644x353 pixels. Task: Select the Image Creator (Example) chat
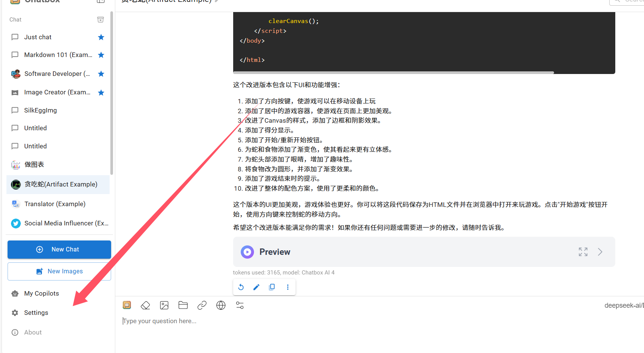(x=58, y=92)
